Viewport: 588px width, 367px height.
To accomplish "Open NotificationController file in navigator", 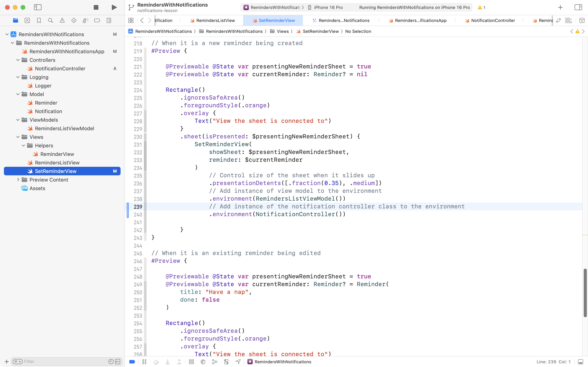I will 60,68.
